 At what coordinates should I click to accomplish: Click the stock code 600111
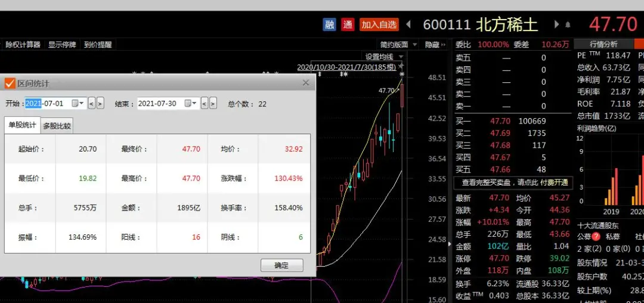(447, 24)
